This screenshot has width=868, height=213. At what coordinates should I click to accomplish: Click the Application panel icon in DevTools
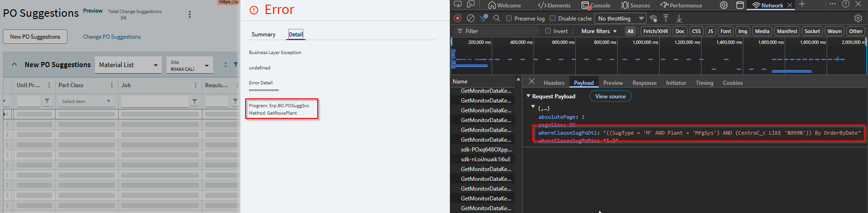740,5
